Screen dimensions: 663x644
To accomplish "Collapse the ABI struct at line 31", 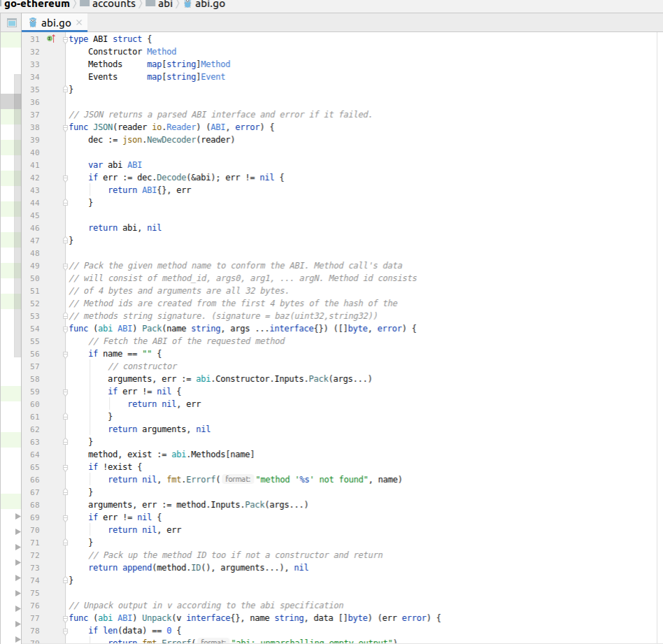I will [x=65, y=39].
